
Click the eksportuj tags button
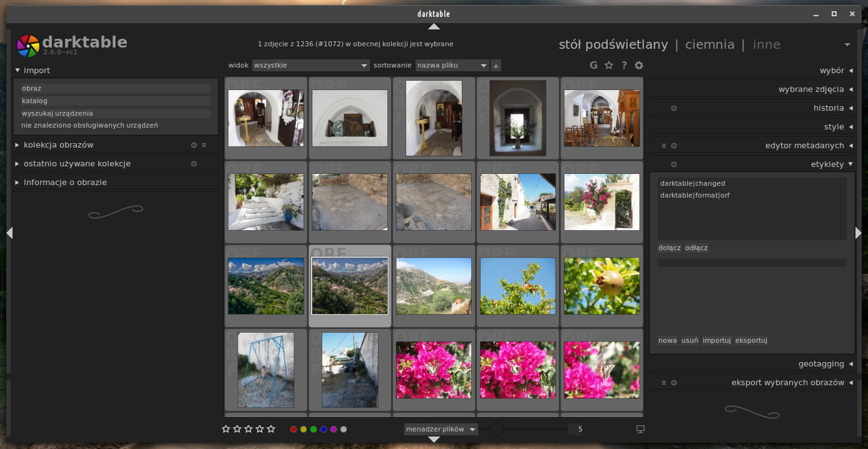(752, 340)
